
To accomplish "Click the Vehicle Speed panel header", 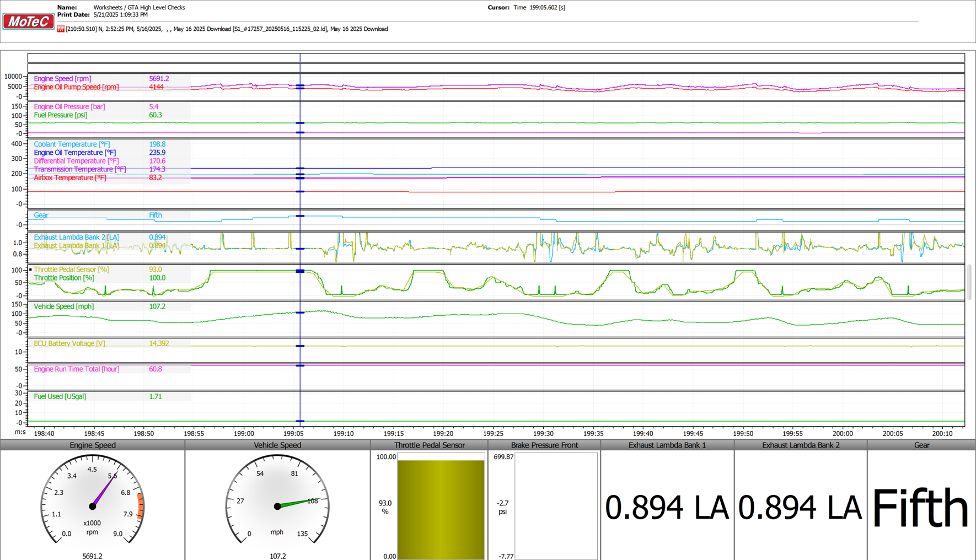I will [277, 445].
